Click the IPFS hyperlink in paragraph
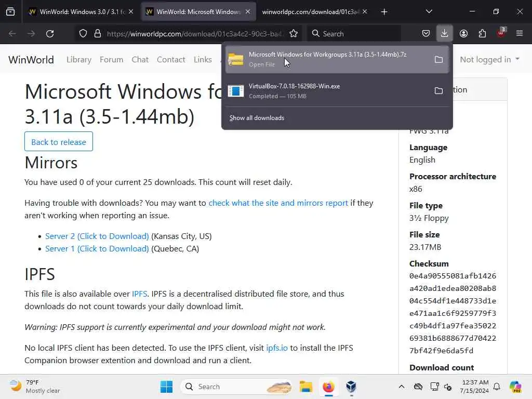Screen dimensions: 532x399 pos(139,294)
